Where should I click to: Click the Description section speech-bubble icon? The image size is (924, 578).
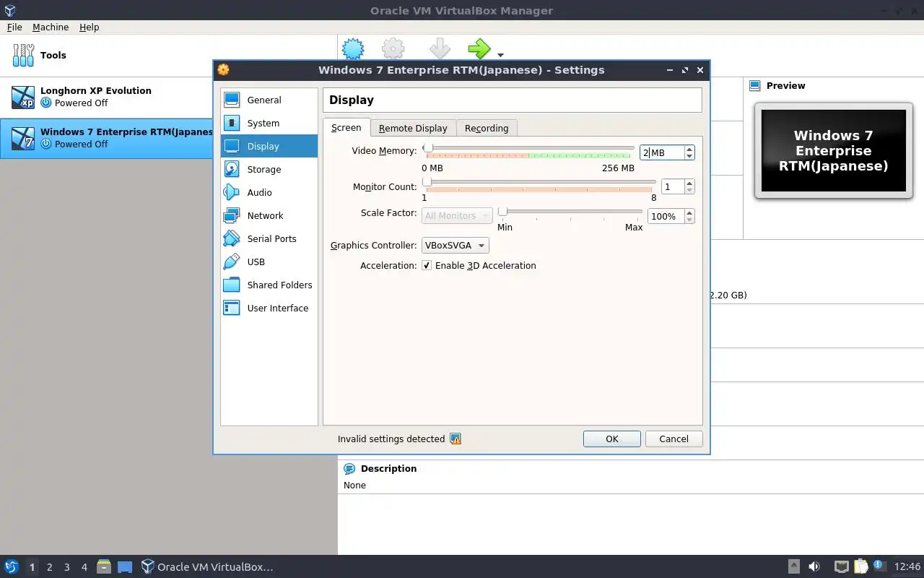point(349,468)
